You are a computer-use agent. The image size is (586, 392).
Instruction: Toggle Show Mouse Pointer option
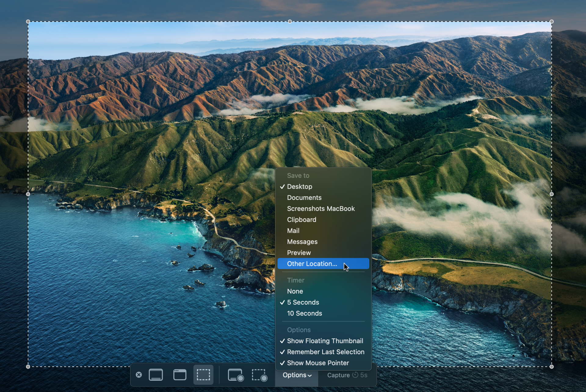pyautogui.click(x=318, y=363)
